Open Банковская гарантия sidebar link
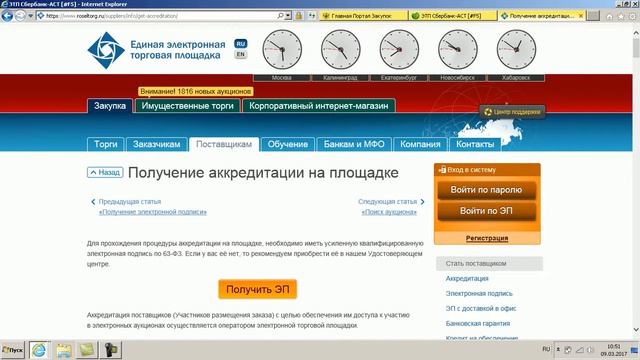The height and width of the screenshot is (360, 640). point(478,324)
